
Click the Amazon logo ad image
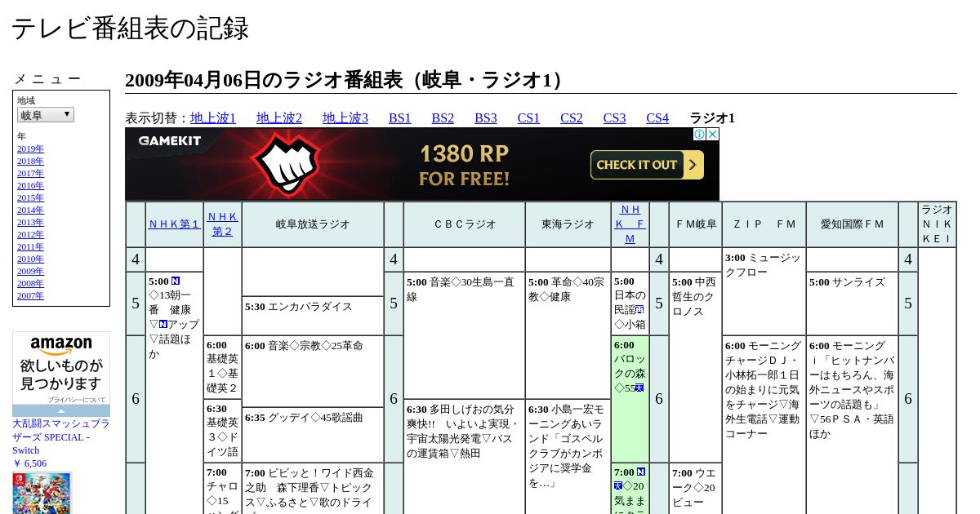(x=61, y=347)
